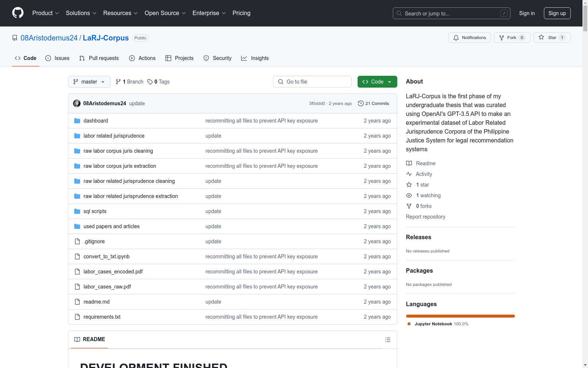Open the Projects tab
The image size is (588, 368).
pyautogui.click(x=179, y=58)
